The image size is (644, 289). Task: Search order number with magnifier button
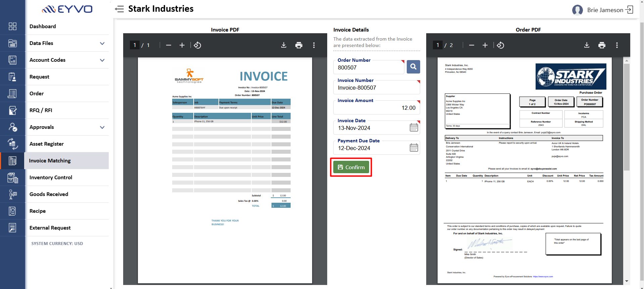click(x=413, y=67)
